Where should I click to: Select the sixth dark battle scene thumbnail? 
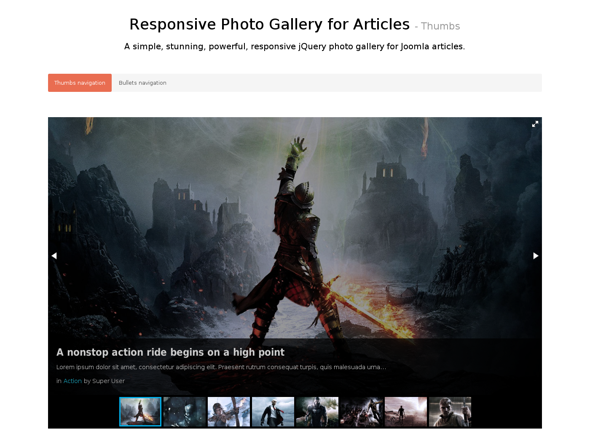pyautogui.click(x=361, y=412)
